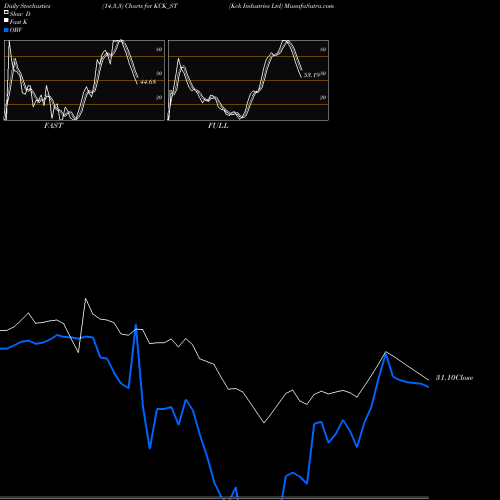Open the FAST stochastic chart panel
The height and width of the screenshot is (500, 500).
[x=84, y=80]
